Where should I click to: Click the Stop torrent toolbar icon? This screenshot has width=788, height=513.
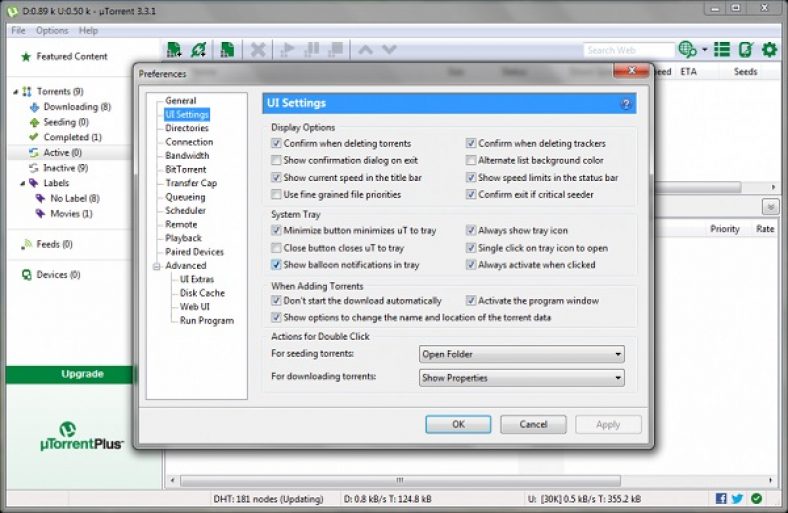[x=335, y=50]
